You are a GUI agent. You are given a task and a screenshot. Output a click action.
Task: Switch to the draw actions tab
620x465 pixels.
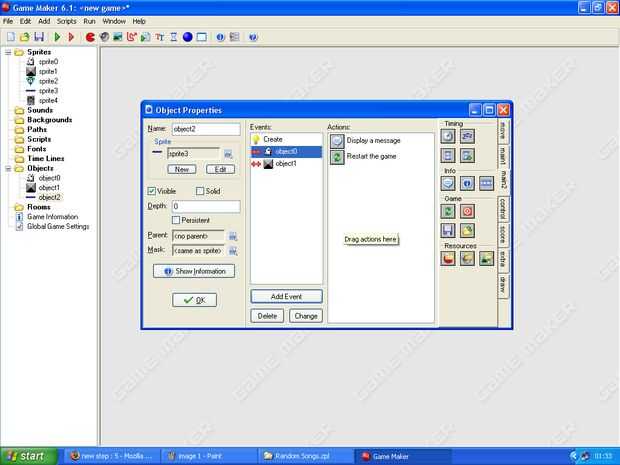pos(503,285)
